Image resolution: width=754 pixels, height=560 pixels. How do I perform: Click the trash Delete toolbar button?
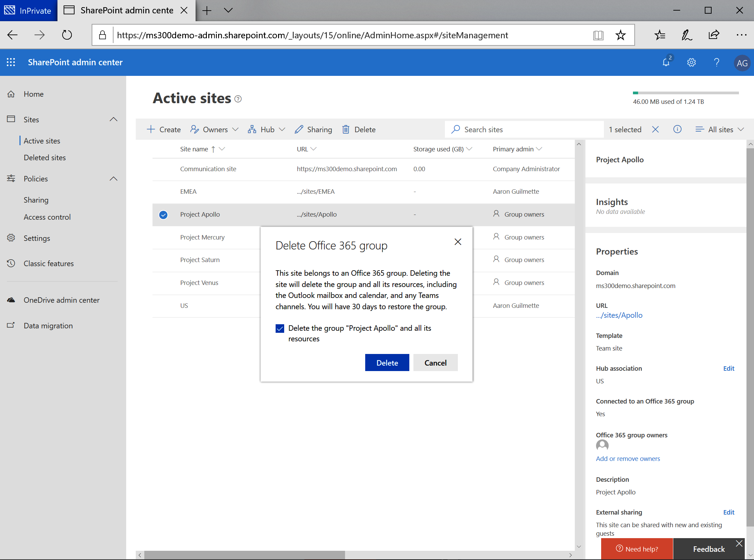point(359,129)
